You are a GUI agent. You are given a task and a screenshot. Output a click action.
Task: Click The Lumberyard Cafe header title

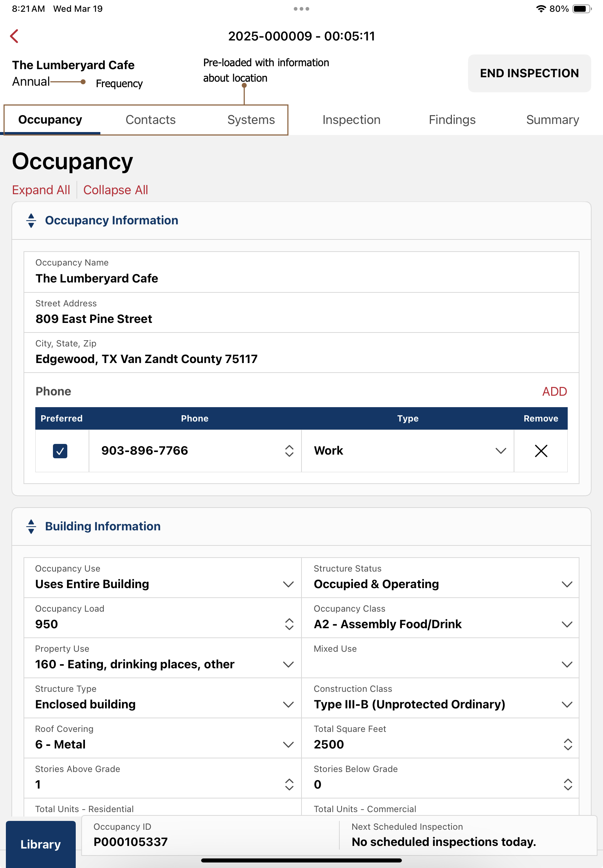pyautogui.click(x=73, y=65)
